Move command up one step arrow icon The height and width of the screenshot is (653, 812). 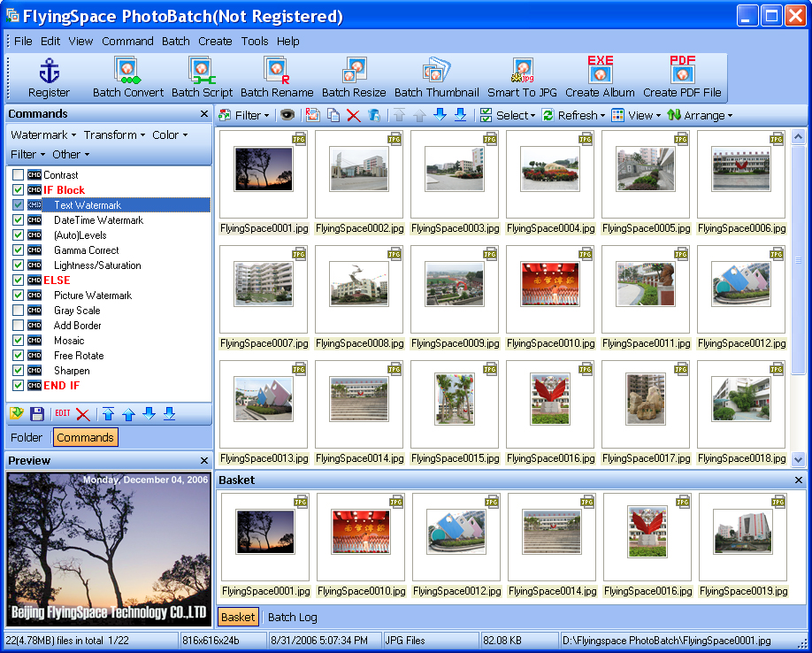point(128,413)
